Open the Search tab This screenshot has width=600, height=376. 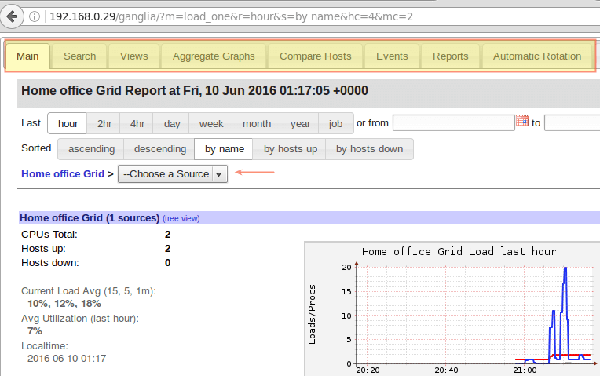(80, 56)
